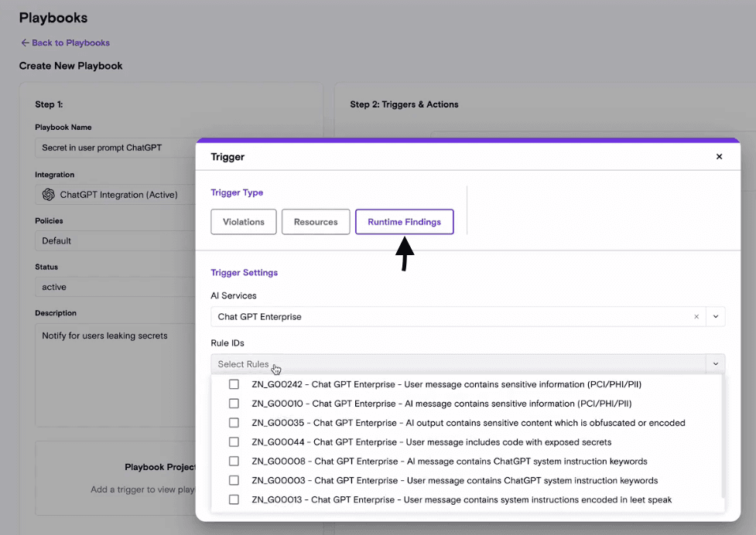Expand the AI Services dropdown arrow
Screen dimensions: 756x535
coord(716,317)
